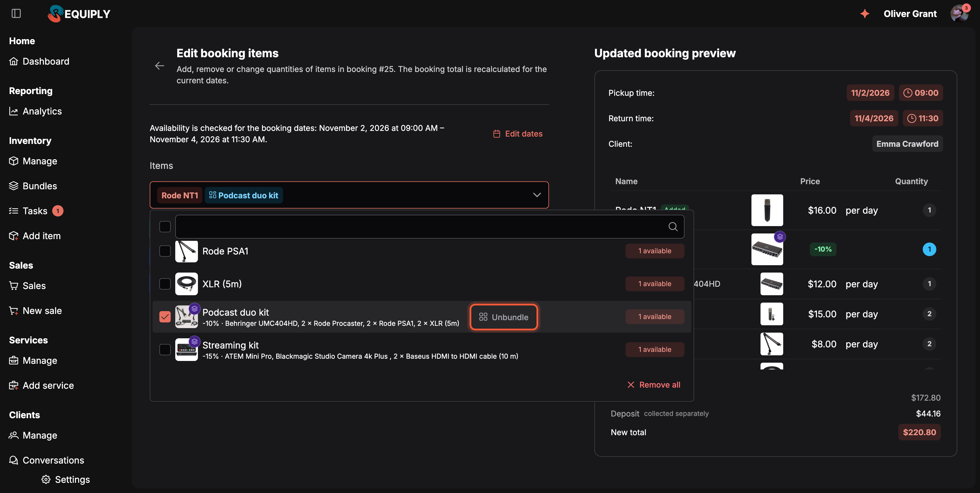
Task: Open Analytics in the sidebar
Action: point(35,111)
